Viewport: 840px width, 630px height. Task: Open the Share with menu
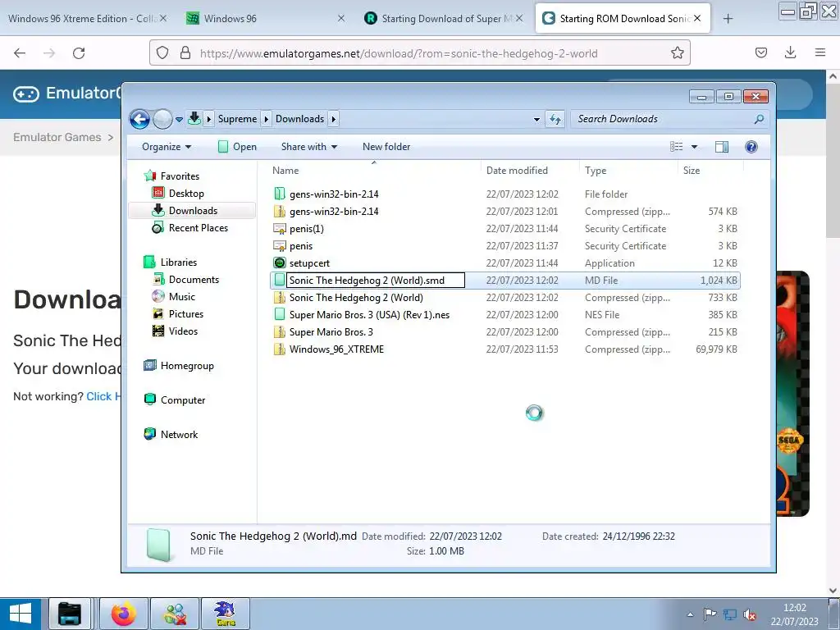tap(309, 147)
